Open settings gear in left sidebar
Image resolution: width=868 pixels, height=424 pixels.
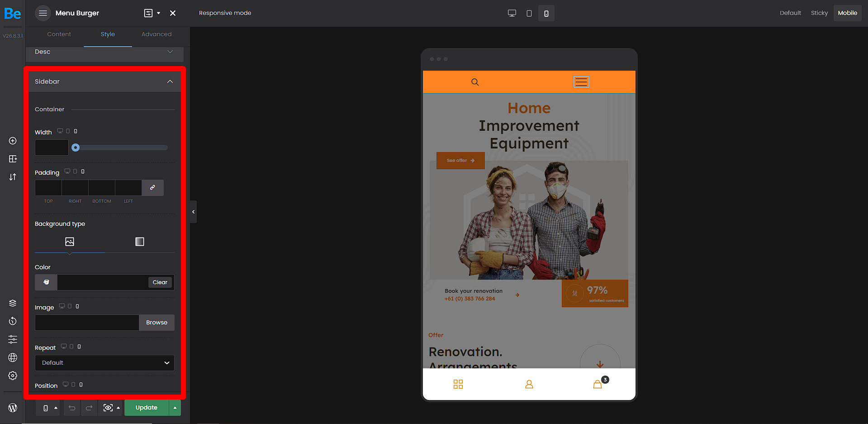click(13, 376)
